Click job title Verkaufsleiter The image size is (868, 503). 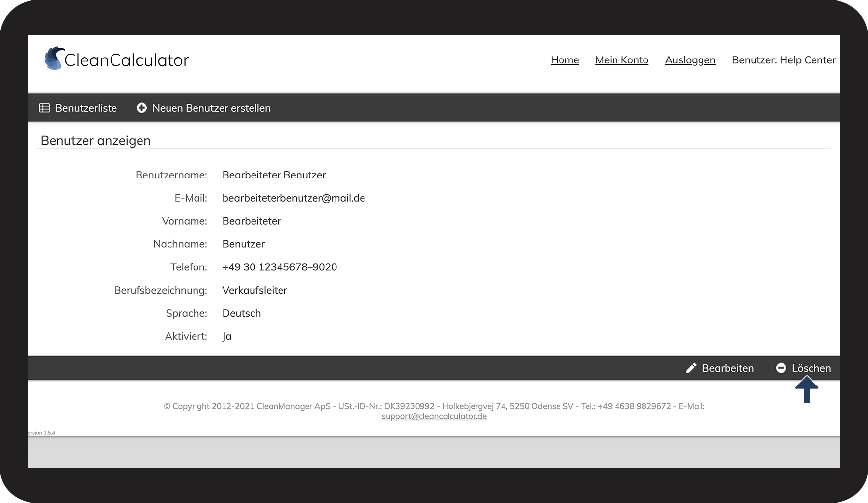254,290
